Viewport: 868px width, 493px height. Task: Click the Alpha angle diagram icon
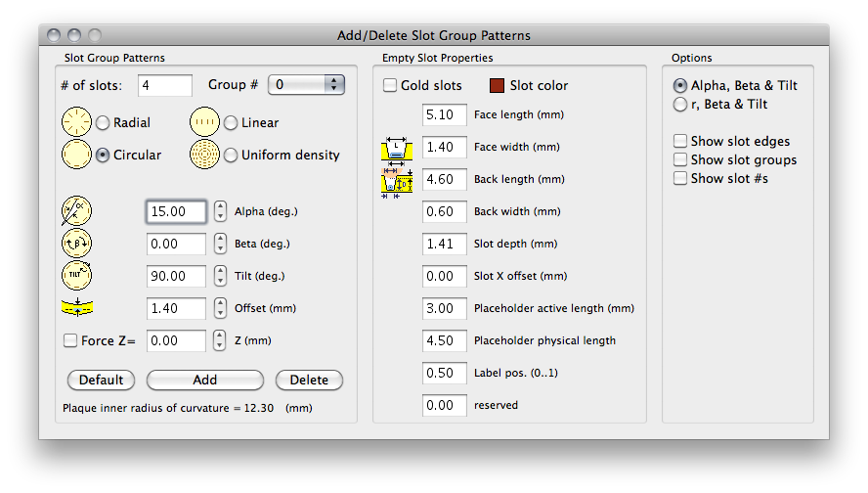(76, 211)
